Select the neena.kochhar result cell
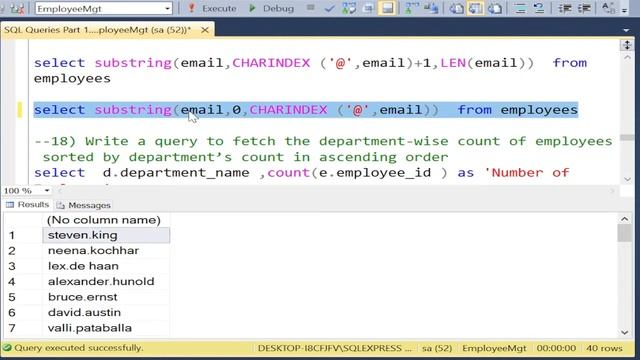 coord(106,251)
